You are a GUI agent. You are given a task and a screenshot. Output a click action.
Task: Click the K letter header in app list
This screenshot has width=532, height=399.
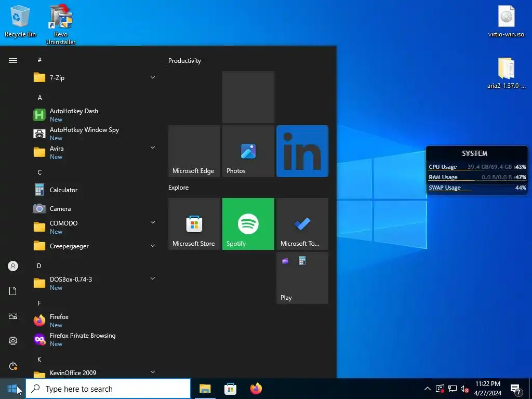tap(39, 359)
